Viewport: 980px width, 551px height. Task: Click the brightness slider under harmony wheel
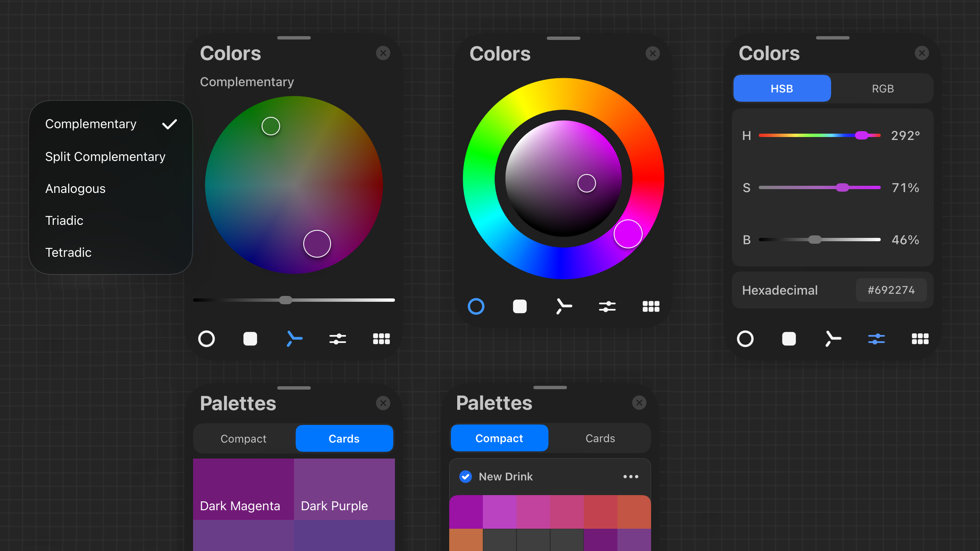[286, 300]
